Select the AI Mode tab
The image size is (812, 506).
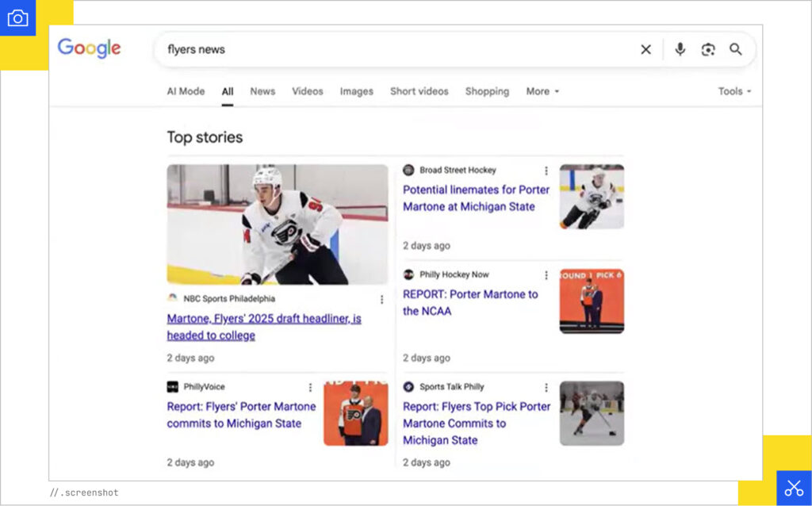coord(186,91)
